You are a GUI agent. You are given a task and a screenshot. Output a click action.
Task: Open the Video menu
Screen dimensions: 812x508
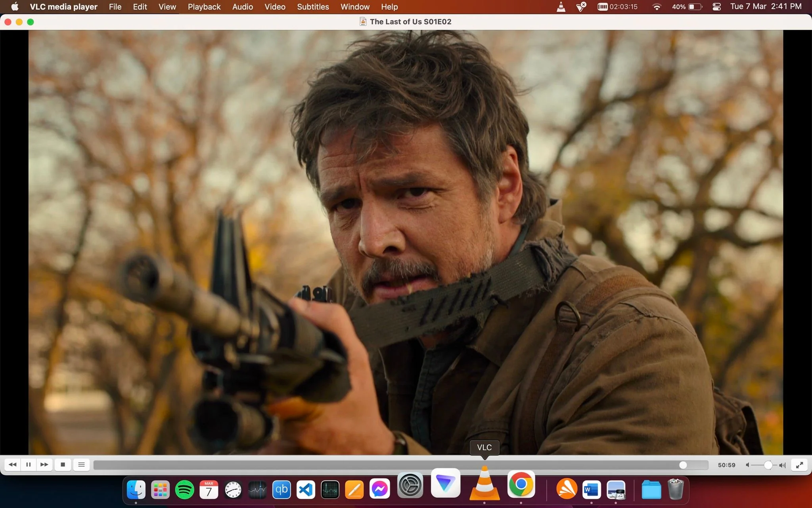pos(275,7)
